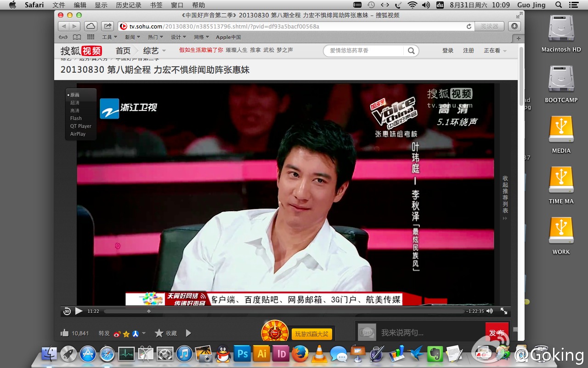Open Illustrator from the Dock
This screenshot has height=368, width=588.
point(261,354)
